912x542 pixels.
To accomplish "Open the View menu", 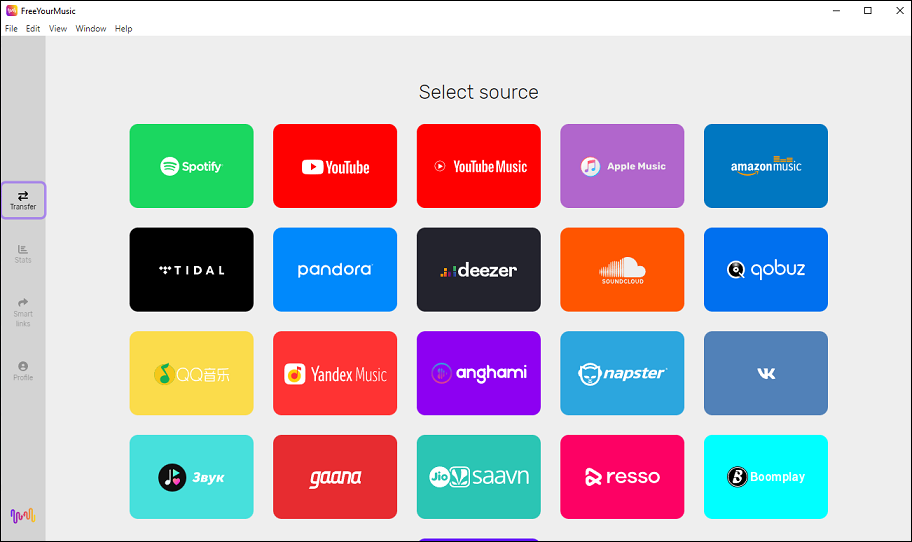I will 58,28.
